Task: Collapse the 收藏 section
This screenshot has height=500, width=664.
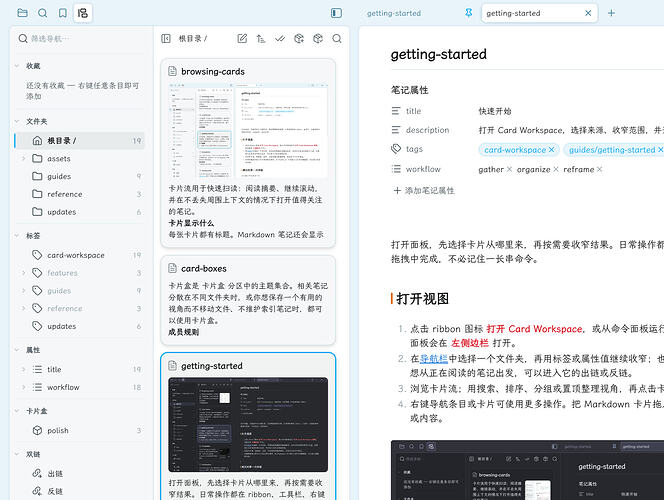Action: (x=17, y=66)
